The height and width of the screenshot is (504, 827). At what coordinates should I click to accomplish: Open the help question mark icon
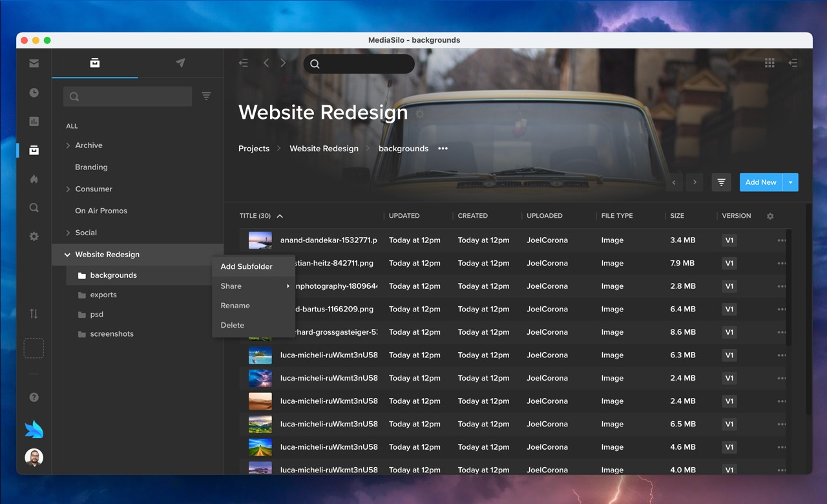(x=34, y=397)
